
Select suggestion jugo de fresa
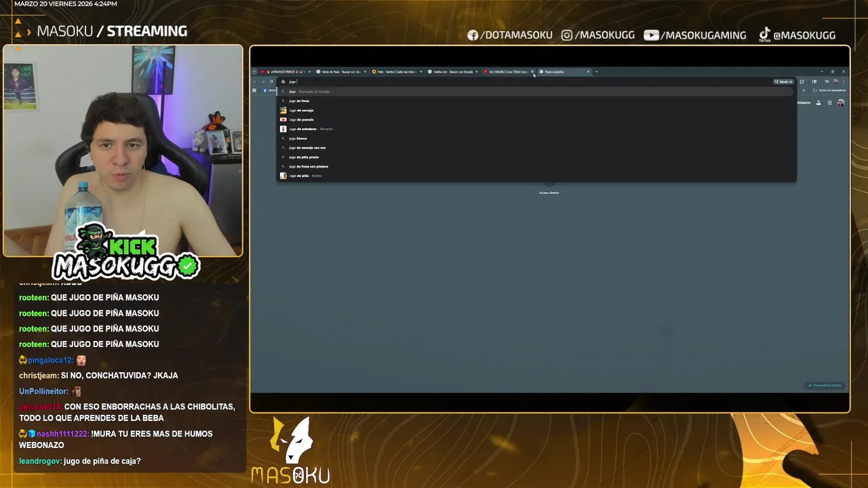536,101
